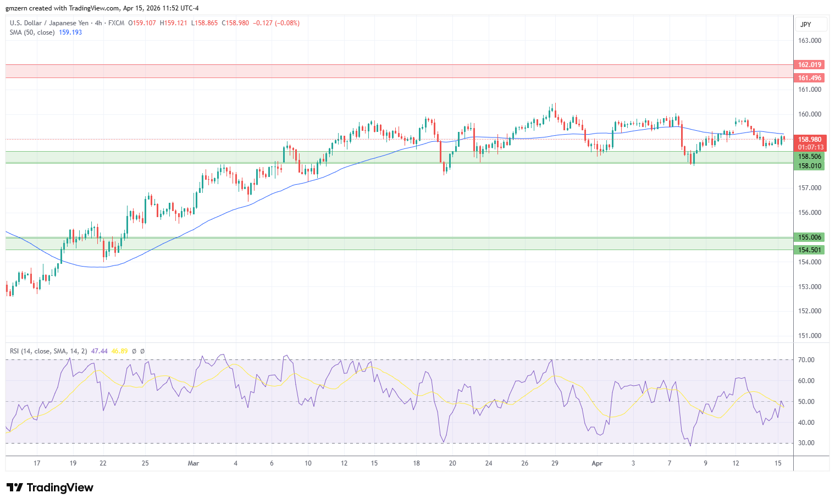Click the 162.019 resistance price label

click(810, 65)
